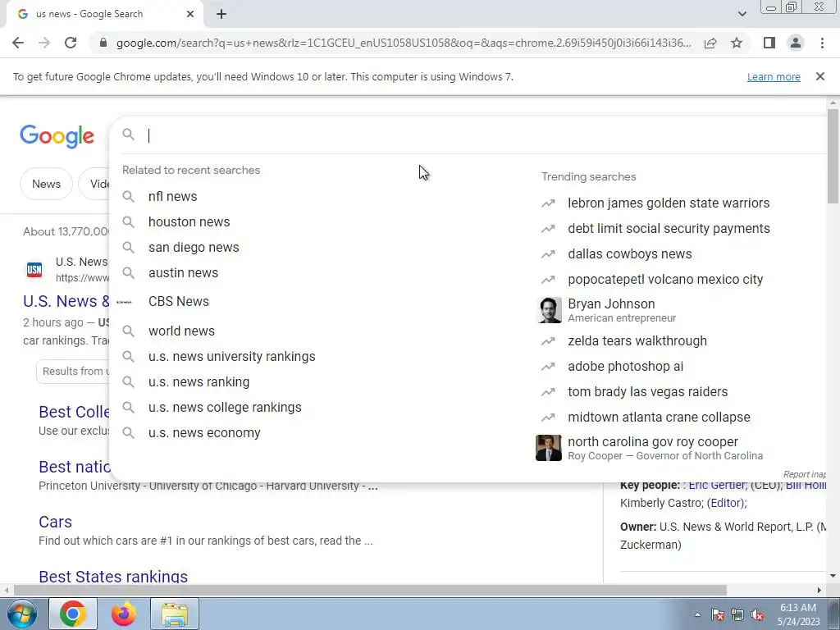This screenshot has width=840, height=630.
Task: Open the taskbar clock showing 6:13 AM
Action: [798, 614]
